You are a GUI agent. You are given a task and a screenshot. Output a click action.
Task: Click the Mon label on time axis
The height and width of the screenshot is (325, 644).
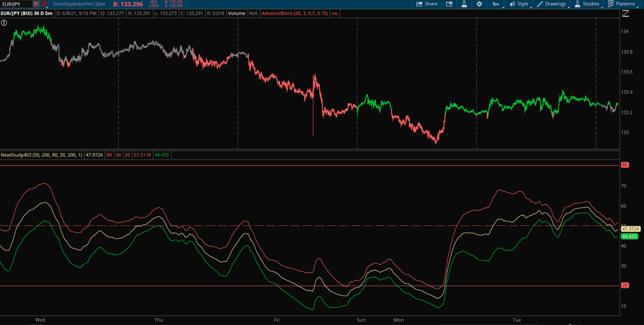coord(398,320)
